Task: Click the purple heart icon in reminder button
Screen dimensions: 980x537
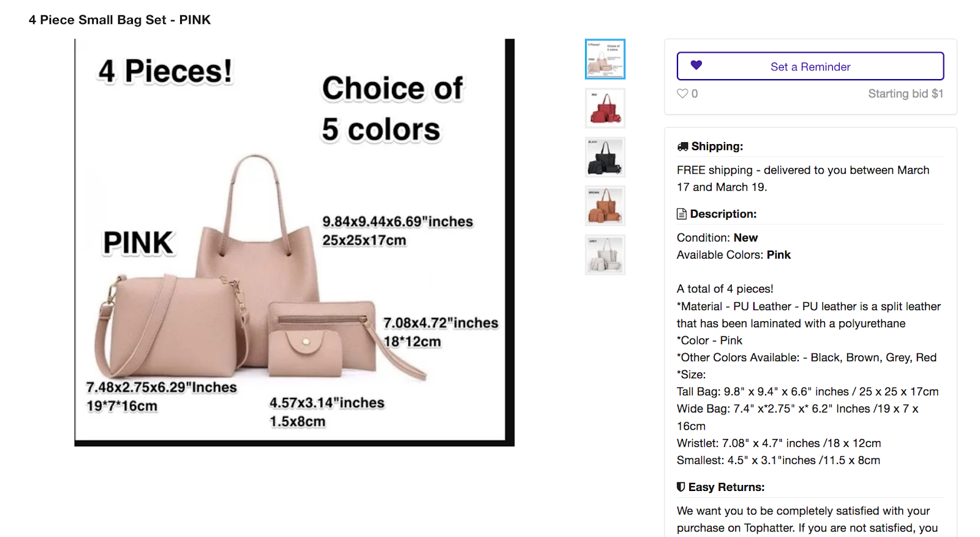Action: [x=696, y=65]
